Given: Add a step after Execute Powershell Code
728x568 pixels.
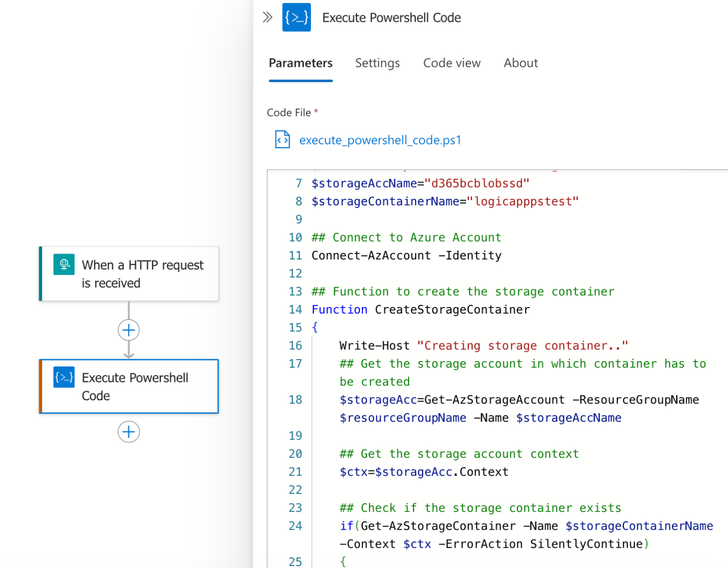Looking at the screenshot, I should pyautogui.click(x=129, y=432).
